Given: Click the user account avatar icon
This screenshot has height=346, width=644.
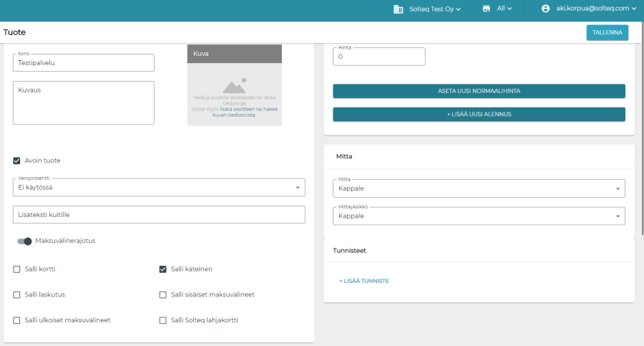Looking at the screenshot, I should click(546, 9).
